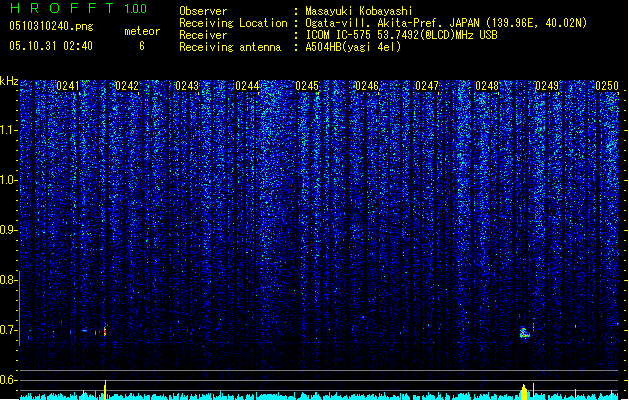Click the tall yellow intensity spike near 0242
The image size is (629, 400).
[105, 390]
